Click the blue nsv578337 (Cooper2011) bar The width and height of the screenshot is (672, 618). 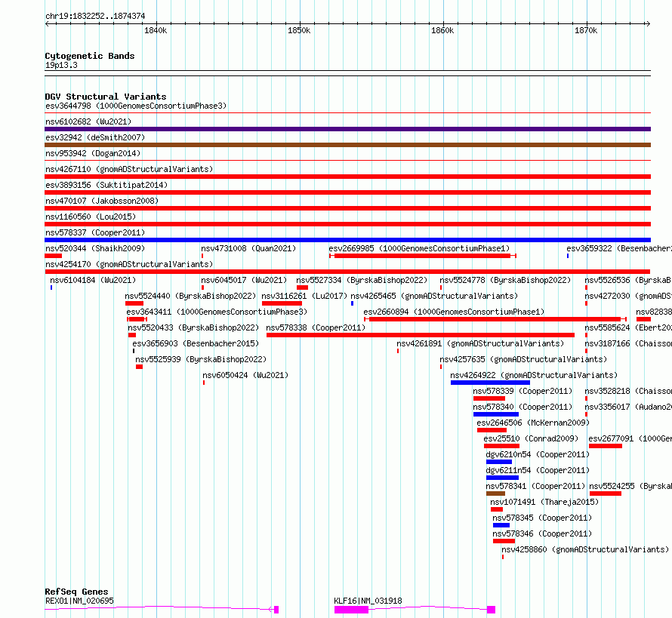(347, 240)
